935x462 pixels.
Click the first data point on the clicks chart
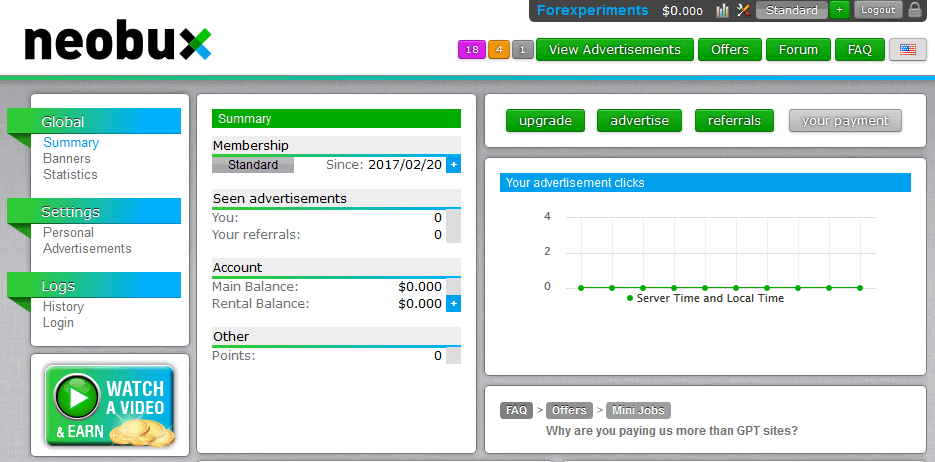[581, 288]
